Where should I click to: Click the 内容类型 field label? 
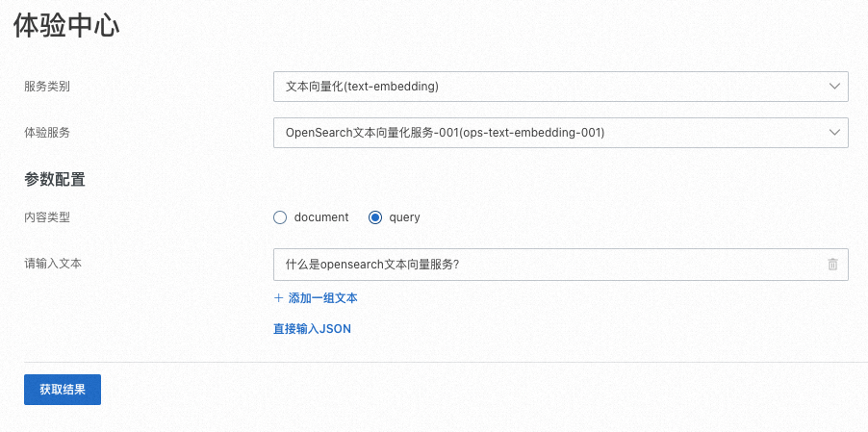[47, 217]
